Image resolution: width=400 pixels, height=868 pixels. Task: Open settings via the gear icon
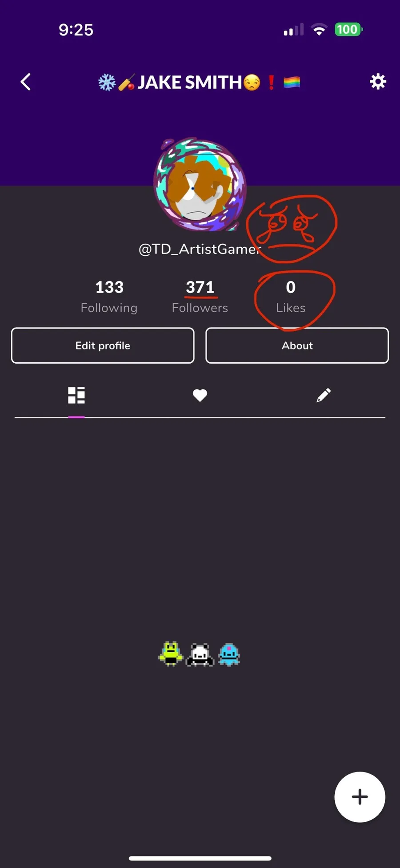pyautogui.click(x=378, y=82)
